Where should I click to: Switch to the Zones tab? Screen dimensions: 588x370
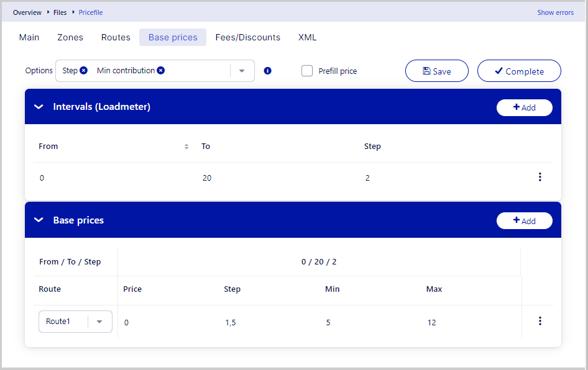(x=70, y=37)
